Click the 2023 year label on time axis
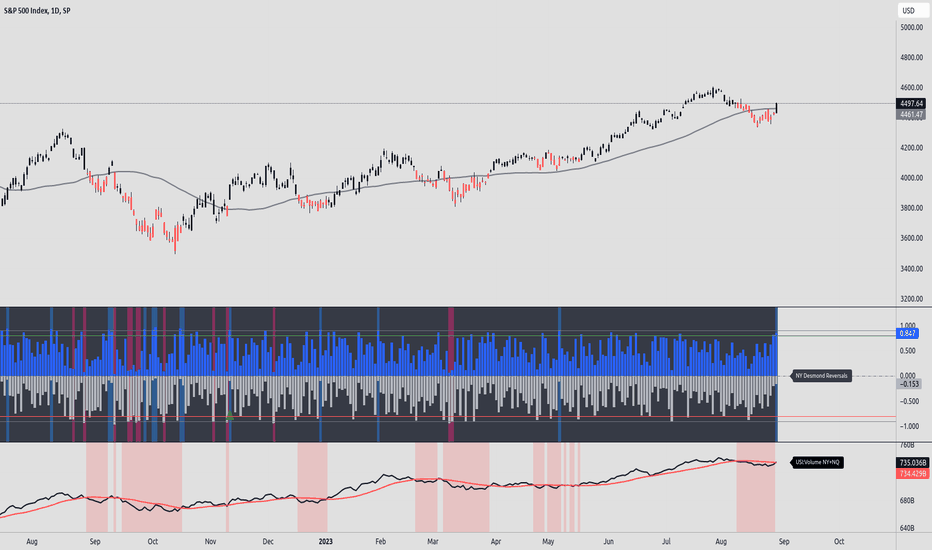Image resolution: width=932 pixels, height=550 pixels. pyautogui.click(x=326, y=542)
